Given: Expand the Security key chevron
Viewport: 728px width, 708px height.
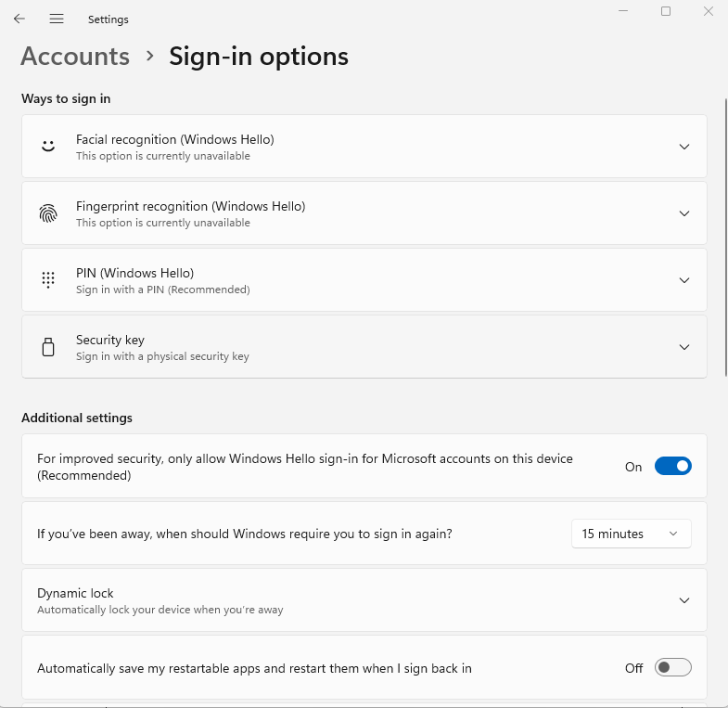Looking at the screenshot, I should pyautogui.click(x=683, y=347).
